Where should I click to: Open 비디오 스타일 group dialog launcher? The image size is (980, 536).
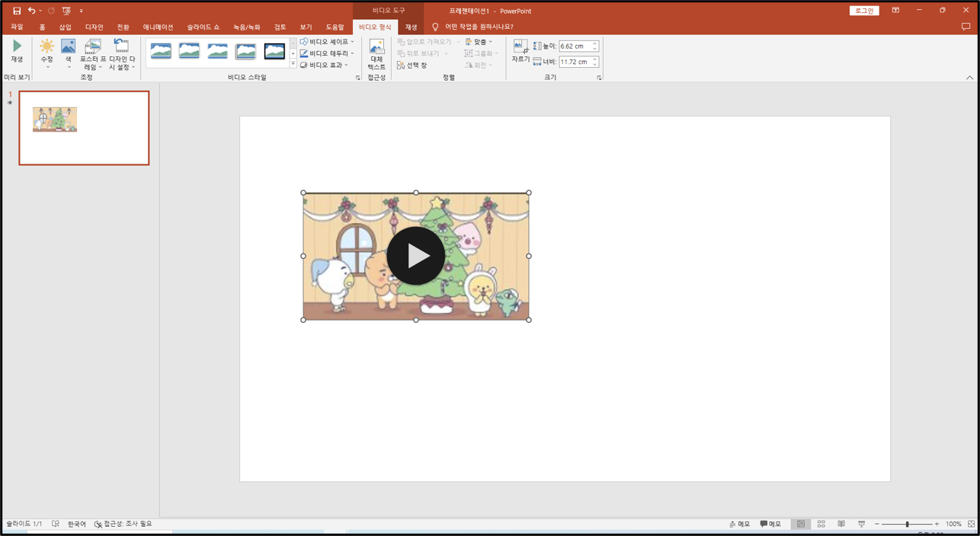point(358,78)
